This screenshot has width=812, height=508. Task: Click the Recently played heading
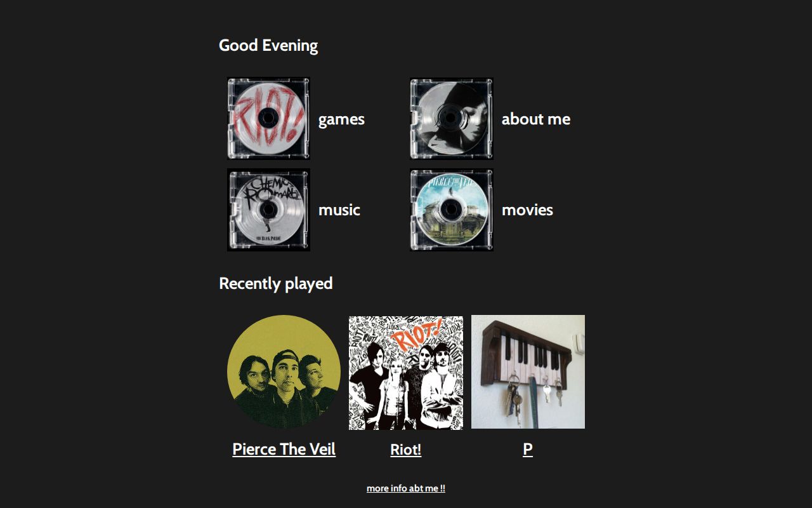pyautogui.click(x=276, y=283)
